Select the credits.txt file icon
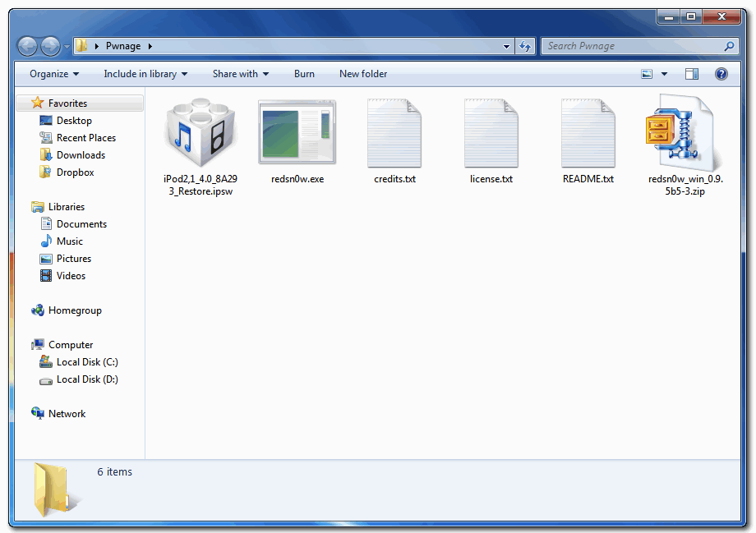 click(x=394, y=134)
